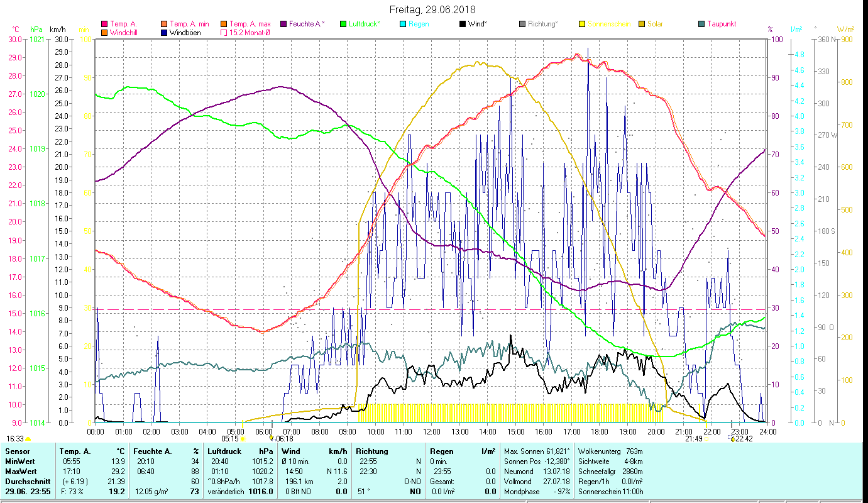Click the gray Richtung legend square
The image size is (868, 503).
[522, 24]
